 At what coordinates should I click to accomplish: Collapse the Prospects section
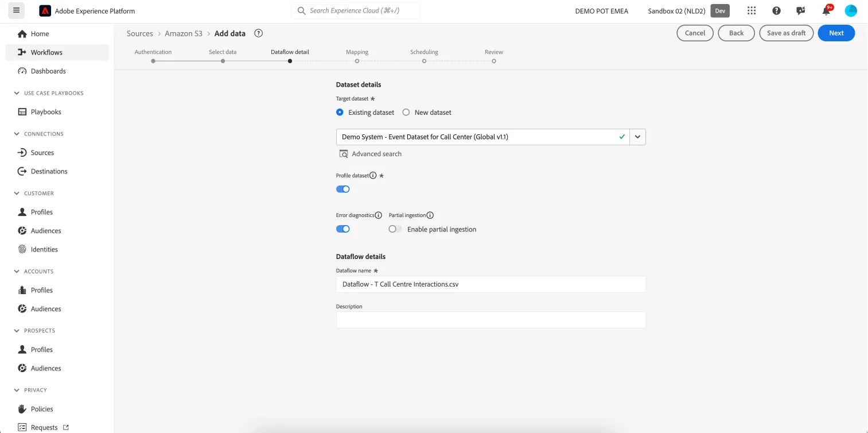coord(17,331)
